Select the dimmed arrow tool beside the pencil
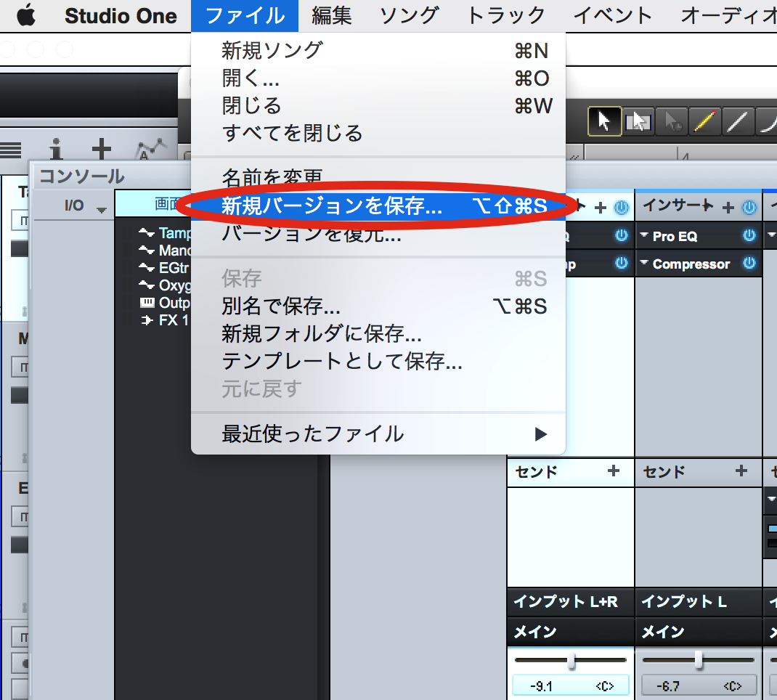 [x=672, y=121]
